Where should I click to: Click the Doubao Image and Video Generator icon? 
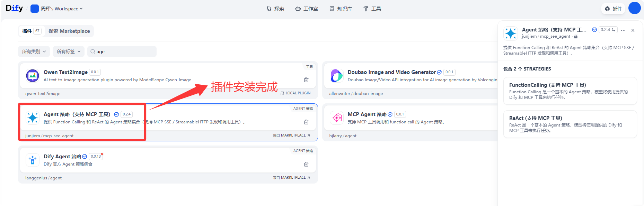point(337,75)
